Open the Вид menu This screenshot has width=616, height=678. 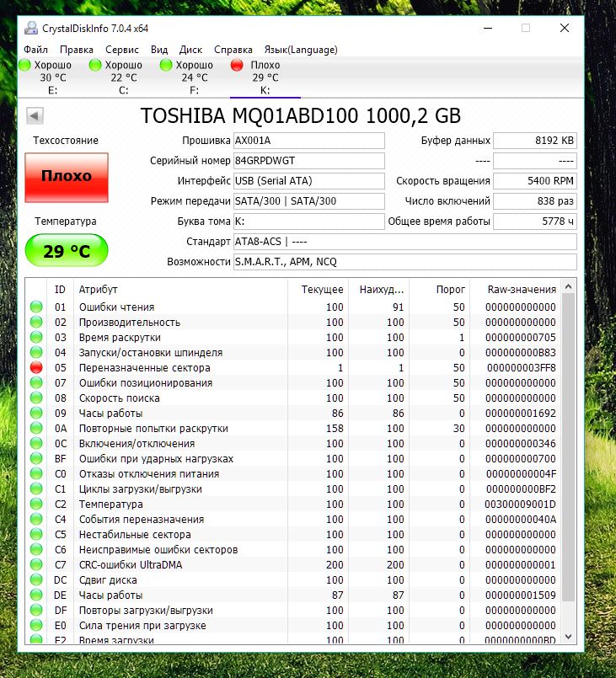(159, 50)
